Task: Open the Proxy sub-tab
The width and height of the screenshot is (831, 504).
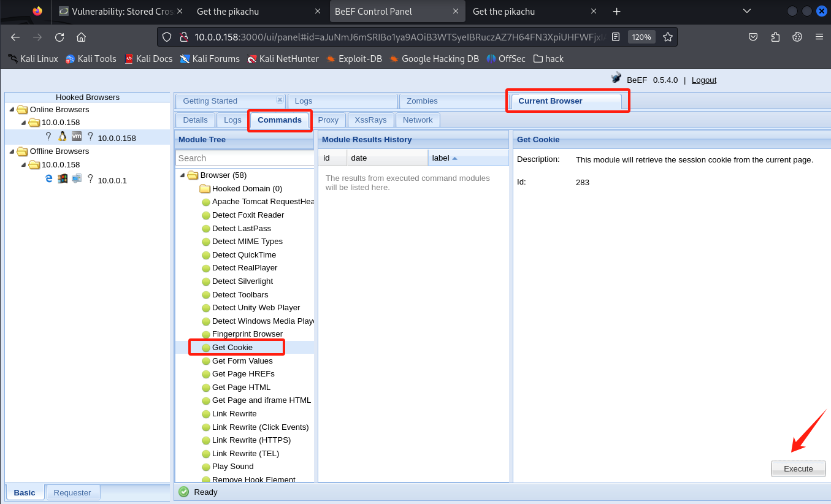Action: point(328,120)
